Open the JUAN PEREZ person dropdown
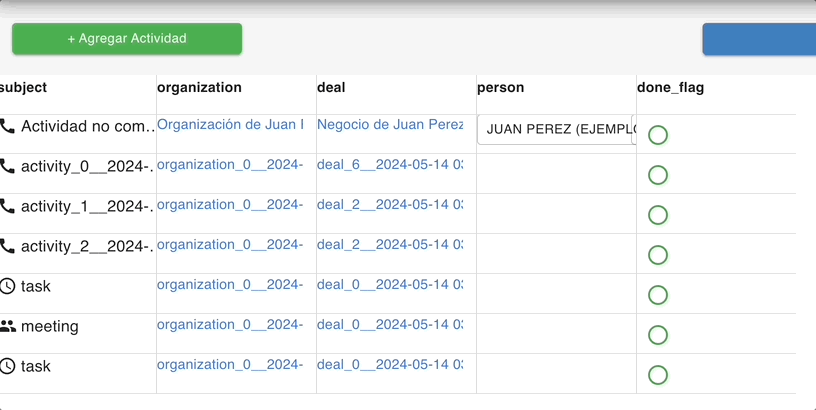The image size is (816, 410). click(x=556, y=129)
